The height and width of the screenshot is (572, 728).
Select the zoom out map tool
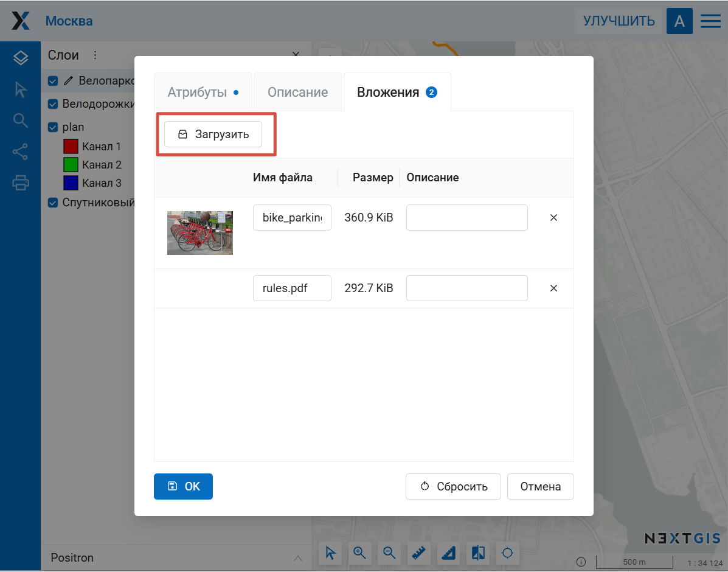(x=389, y=553)
